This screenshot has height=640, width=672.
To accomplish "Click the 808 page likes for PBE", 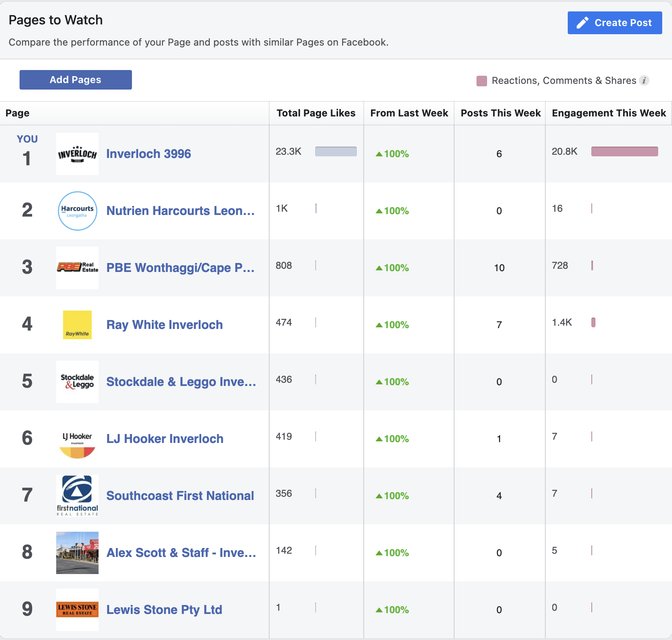I will tap(284, 265).
